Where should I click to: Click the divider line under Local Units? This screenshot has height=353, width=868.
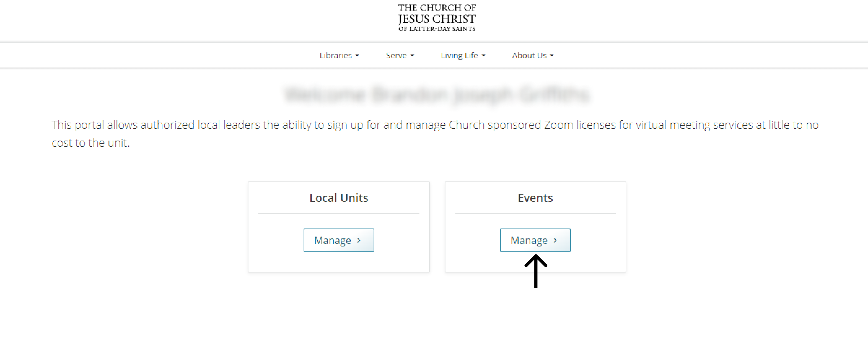(339, 213)
